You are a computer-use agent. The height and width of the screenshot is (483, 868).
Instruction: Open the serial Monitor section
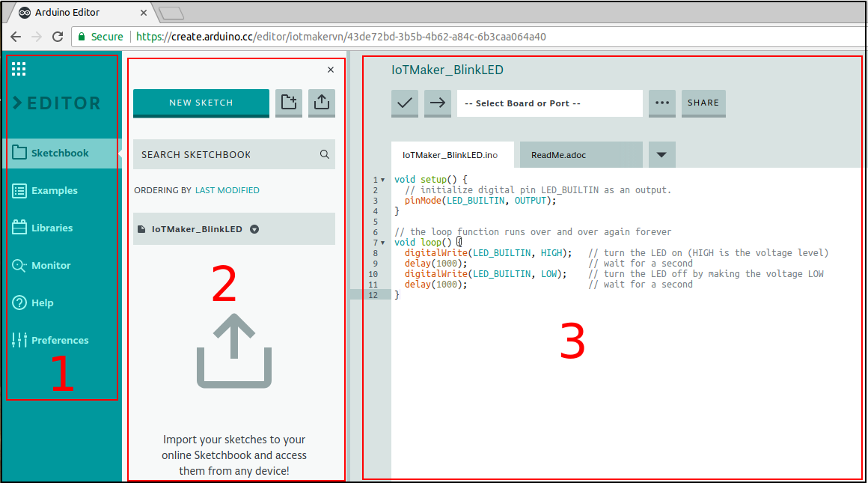(51, 265)
